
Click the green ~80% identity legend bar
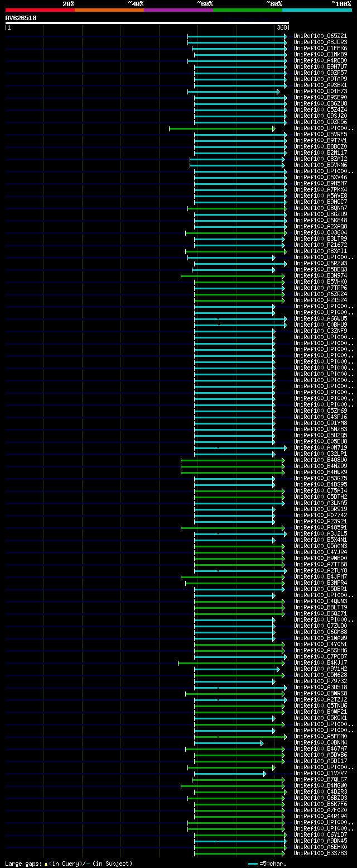click(248, 10)
